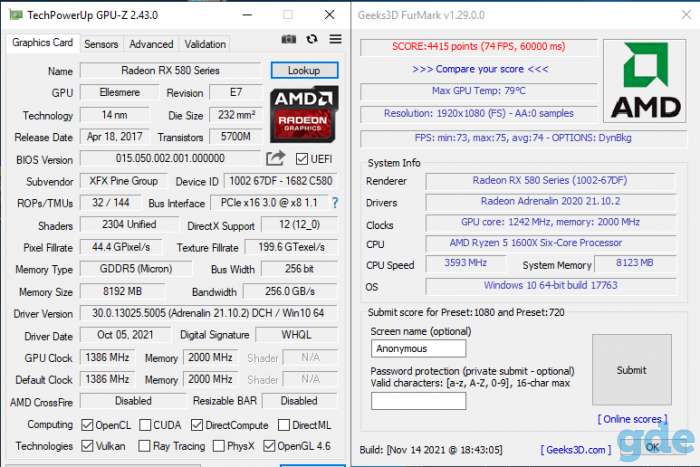
Task: Click the Resolution: 1920x1080 text
Action: 479,113
